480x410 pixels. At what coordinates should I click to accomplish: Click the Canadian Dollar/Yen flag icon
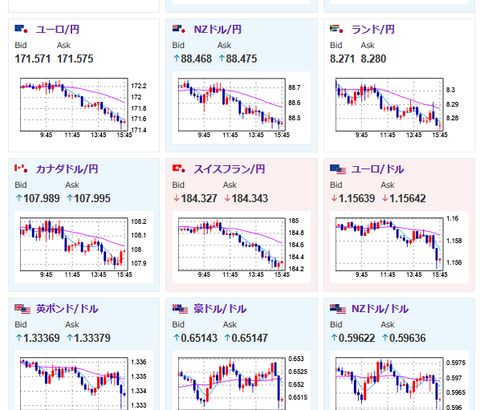pos(21,169)
